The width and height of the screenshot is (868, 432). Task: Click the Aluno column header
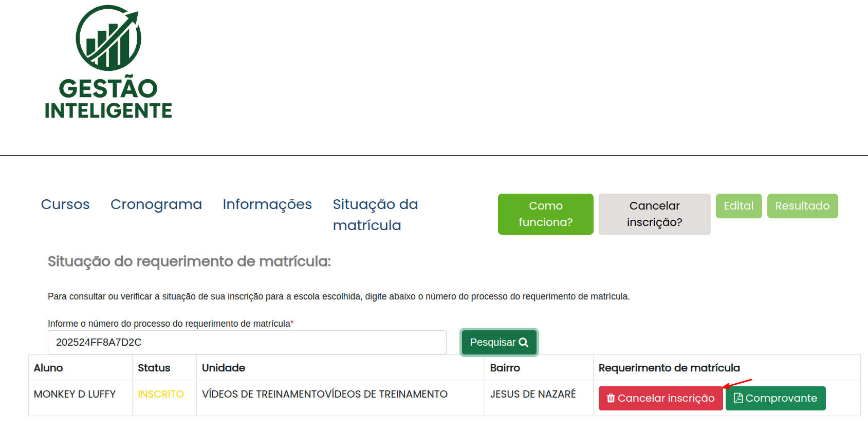[x=48, y=368]
